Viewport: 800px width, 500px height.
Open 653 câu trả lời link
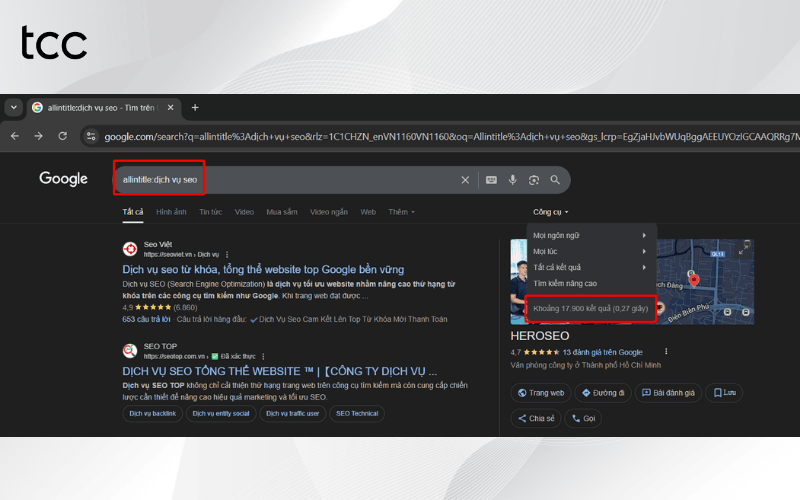point(146,319)
